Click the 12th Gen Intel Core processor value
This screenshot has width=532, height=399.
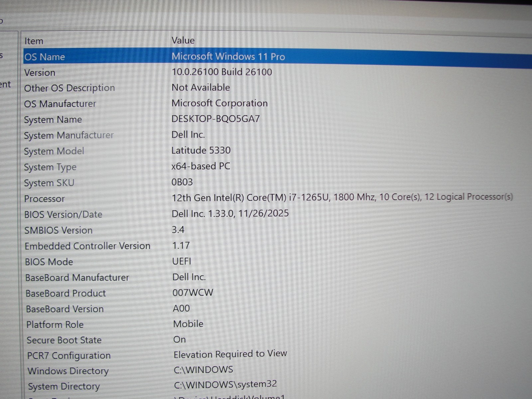[x=342, y=197]
